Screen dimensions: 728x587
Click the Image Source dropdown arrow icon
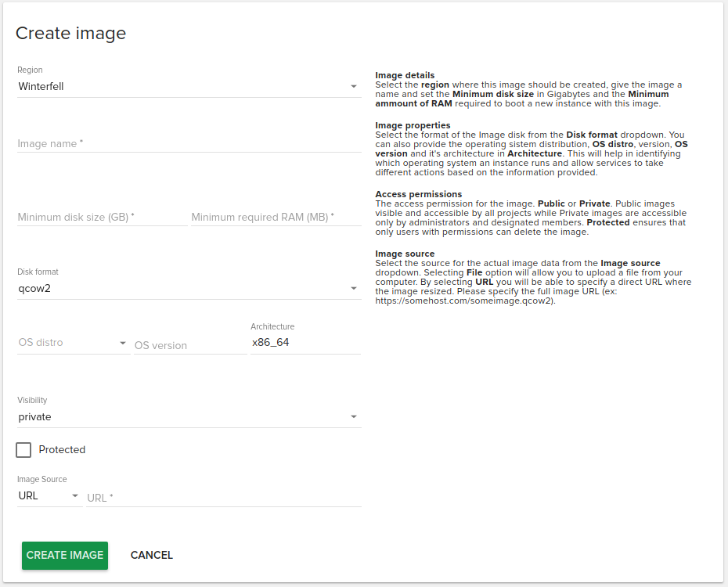(x=75, y=496)
